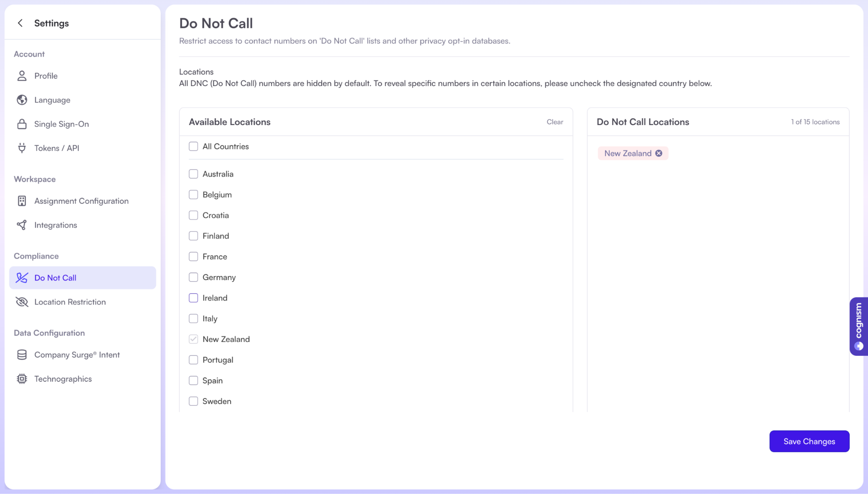Click the back arrow next to Settings
This screenshot has width=868, height=494.
[x=20, y=23]
